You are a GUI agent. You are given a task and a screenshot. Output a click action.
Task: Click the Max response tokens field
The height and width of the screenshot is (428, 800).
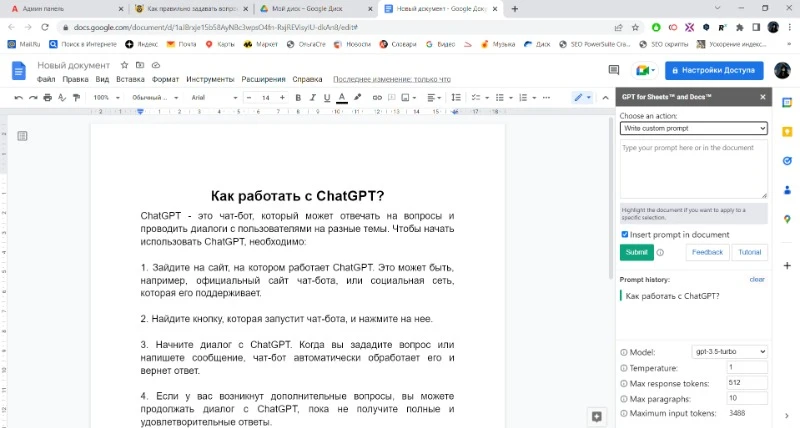(x=747, y=383)
